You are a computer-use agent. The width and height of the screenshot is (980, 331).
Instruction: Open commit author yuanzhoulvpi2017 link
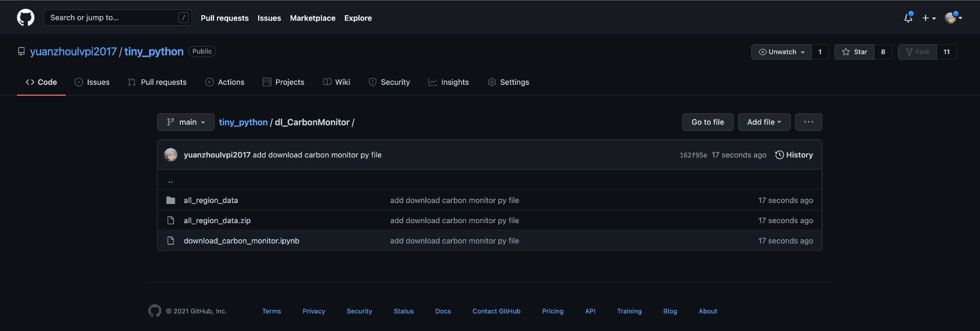[x=217, y=155]
